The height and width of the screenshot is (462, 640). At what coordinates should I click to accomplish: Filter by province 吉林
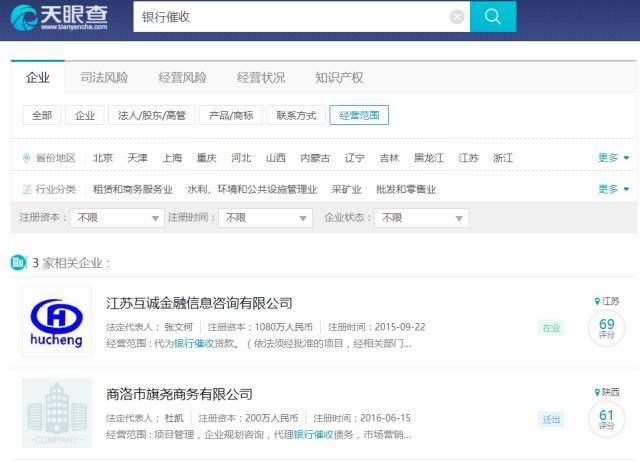(389, 158)
